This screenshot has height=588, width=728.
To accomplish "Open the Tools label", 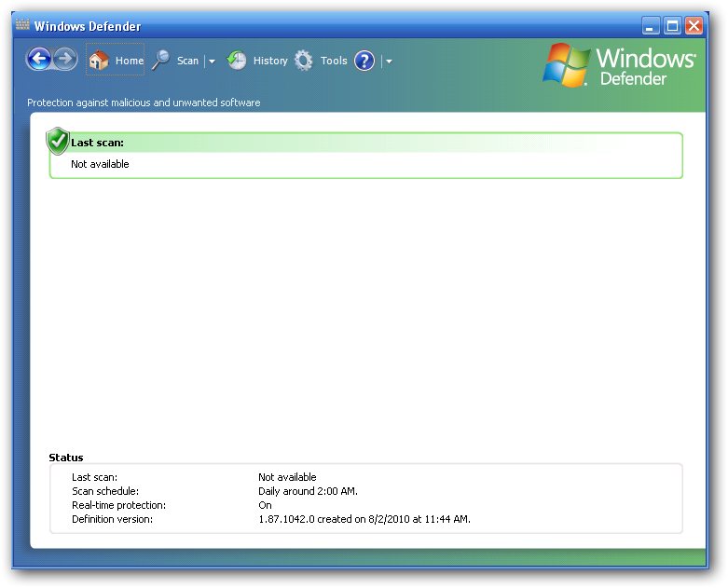I will pyautogui.click(x=334, y=61).
